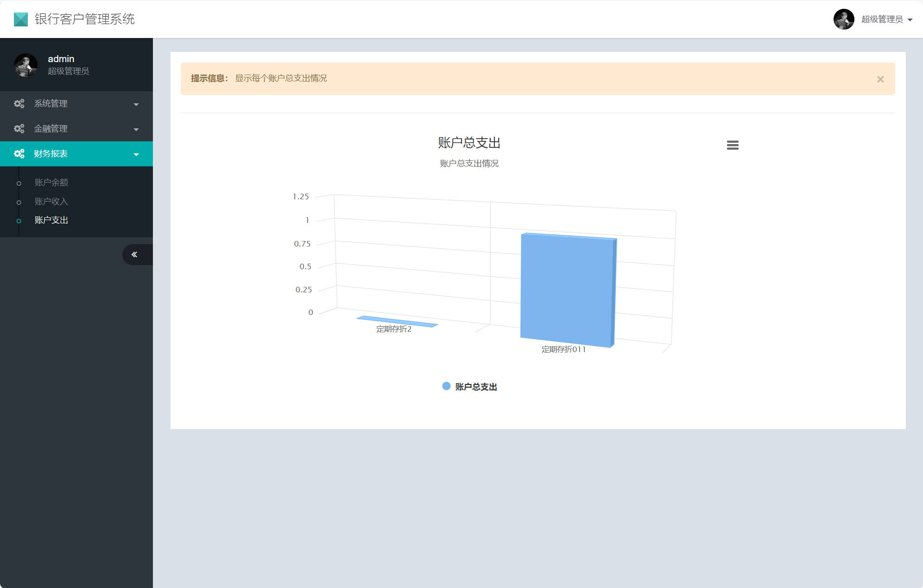Image resolution: width=923 pixels, height=588 pixels.
Task: Click the 超级管理员 avatar in the top bar
Action: pos(844,19)
